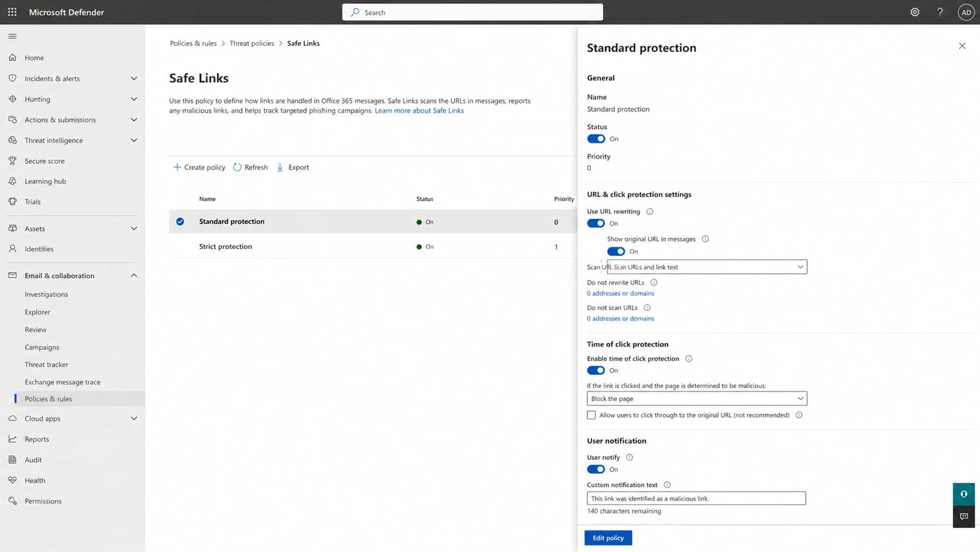Open Learn more about Safe Links link
The height and width of the screenshot is (552, 980).
point(419,110)
